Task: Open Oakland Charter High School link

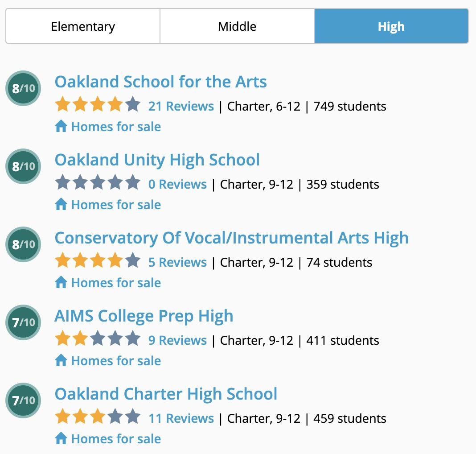Action: 166,394
